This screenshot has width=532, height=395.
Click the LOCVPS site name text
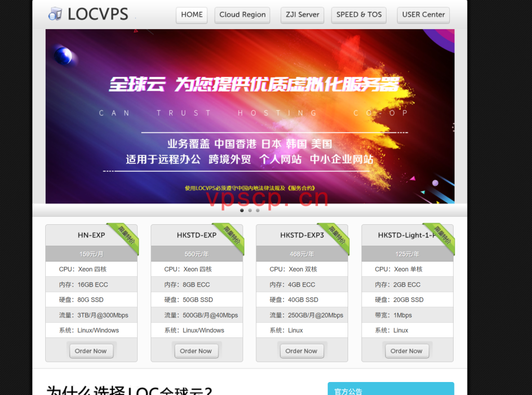click(x=98, y=14)
